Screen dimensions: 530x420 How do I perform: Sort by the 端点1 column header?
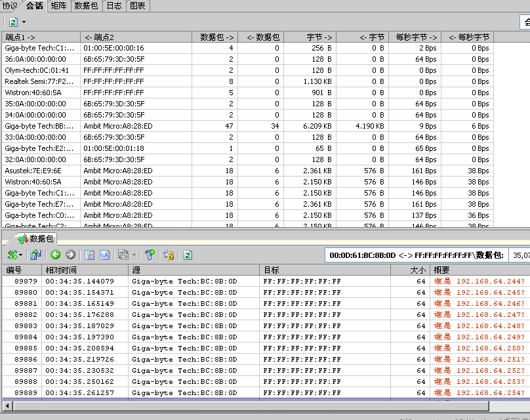point(39,37)
